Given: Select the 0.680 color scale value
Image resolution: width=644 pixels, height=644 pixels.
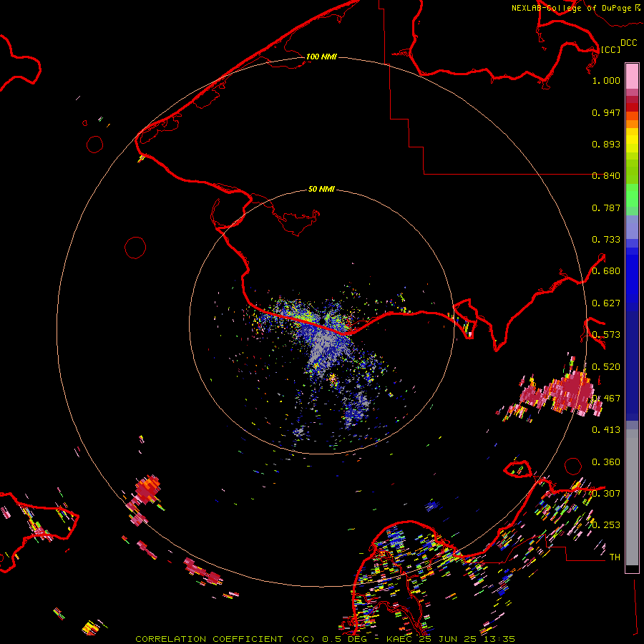Looking at the screenshot, I should click(606, 271).
